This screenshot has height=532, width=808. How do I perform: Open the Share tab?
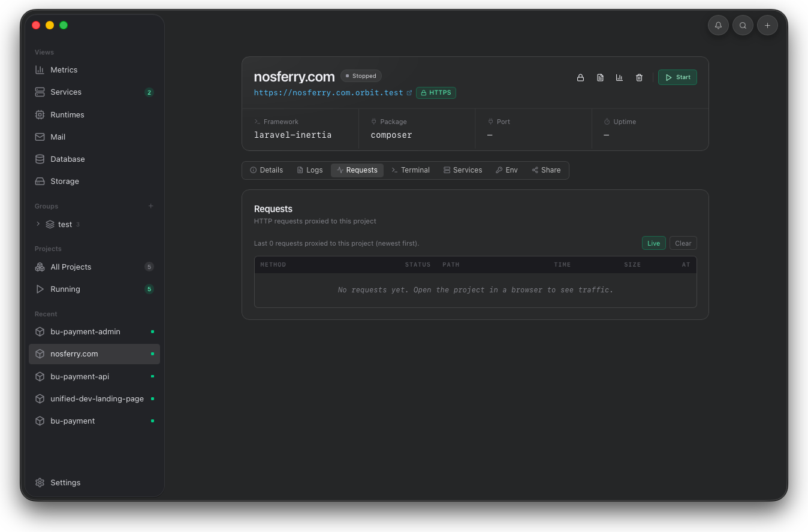546,170
